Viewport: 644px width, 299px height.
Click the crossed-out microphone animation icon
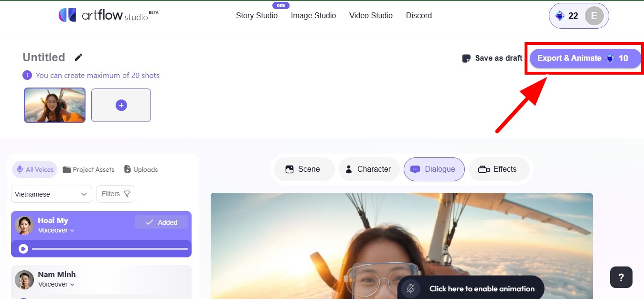[x=410, y=288]
